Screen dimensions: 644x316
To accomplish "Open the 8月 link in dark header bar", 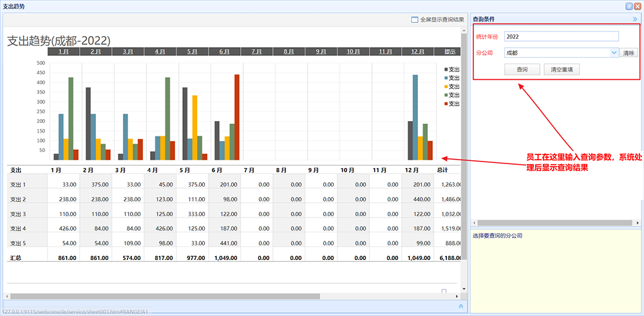I will pyautogui.click(x=289, y=51).
